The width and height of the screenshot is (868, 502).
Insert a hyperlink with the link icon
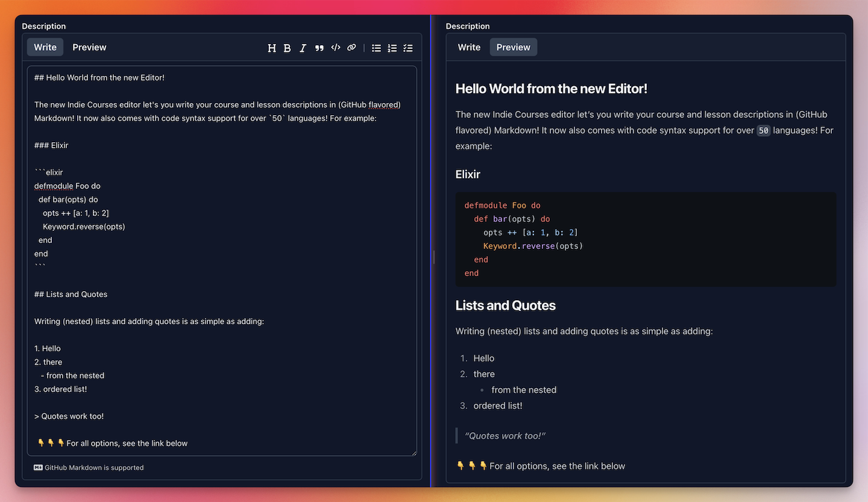(351, 48)
